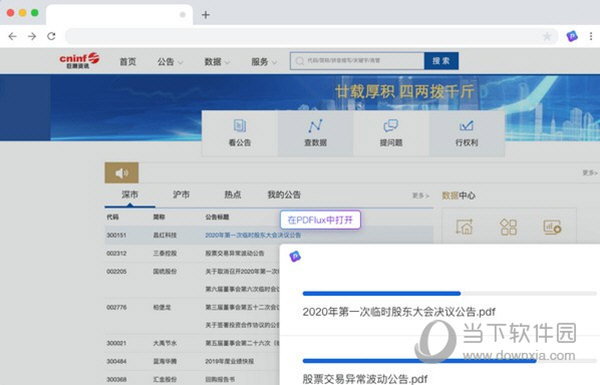Switch to 我的公告 tab
The height and width of the screenshot is (385, 600).
click(x=284, y=195)
